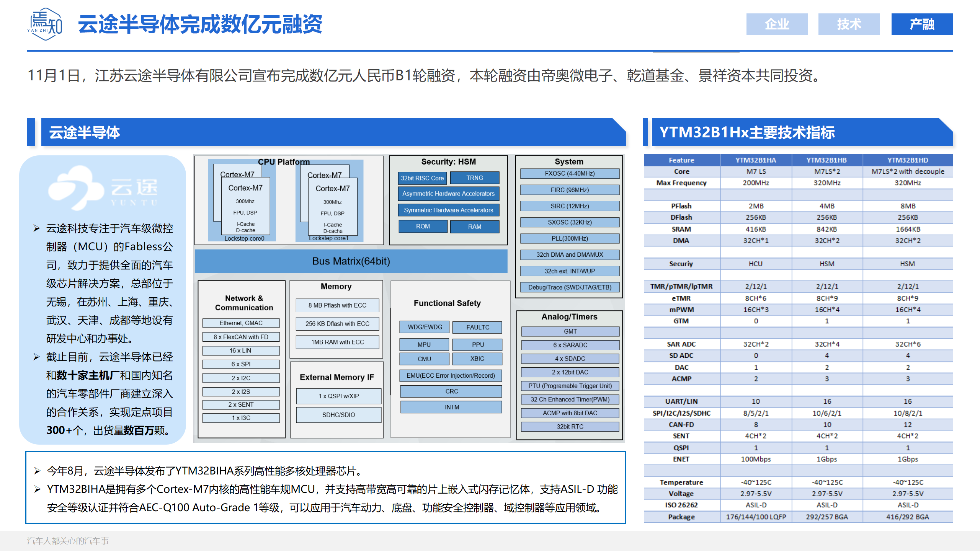Select the 企业 tab

(x=777, y=24)
